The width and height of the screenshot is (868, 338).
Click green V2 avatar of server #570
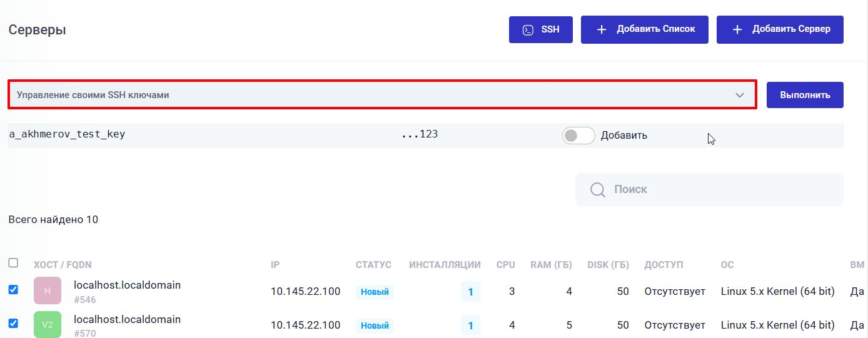click(48, 325)
